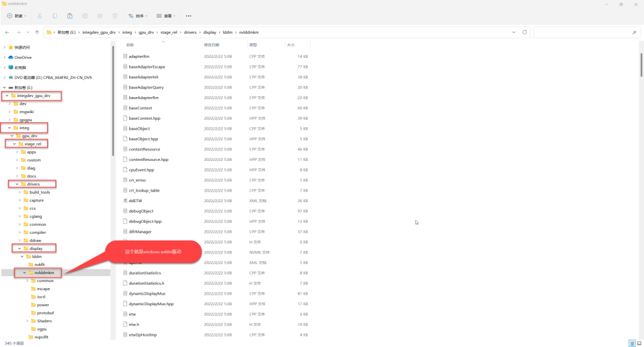Go forward with the right arrow button

pyautogui.click(x=19, y=32)
